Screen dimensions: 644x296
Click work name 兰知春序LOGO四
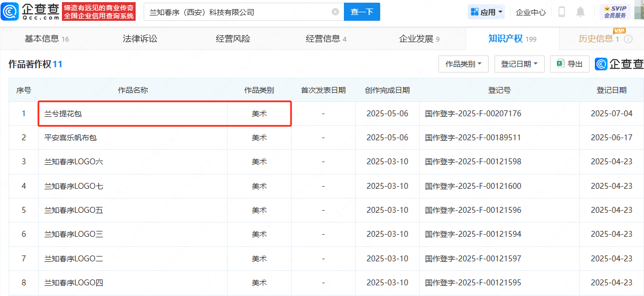click(x=74, y=283)
